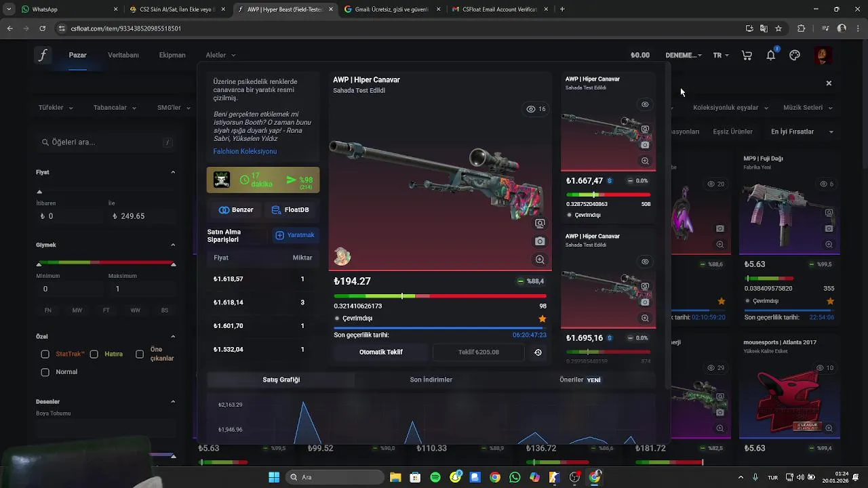Open the DENEME account dropdown
The height and width of the screenshot is (488, 868).
(684, 55)
